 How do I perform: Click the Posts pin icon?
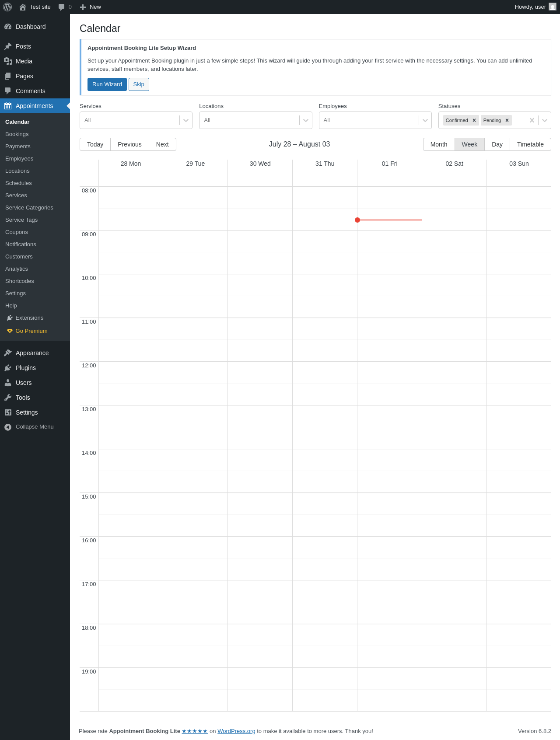pyautogui.click(x=8, y=46)
